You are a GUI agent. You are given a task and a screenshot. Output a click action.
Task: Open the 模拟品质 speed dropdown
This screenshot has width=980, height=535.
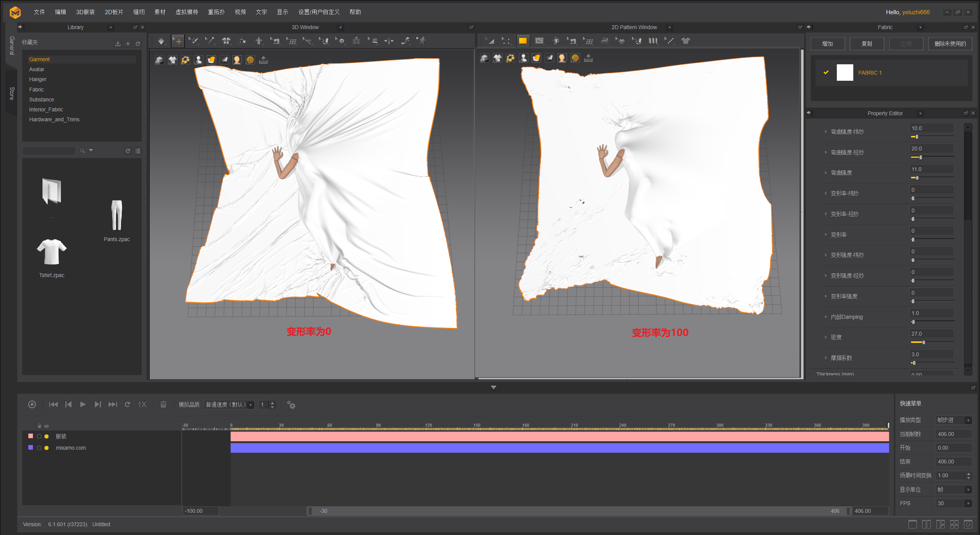point(229,405)
